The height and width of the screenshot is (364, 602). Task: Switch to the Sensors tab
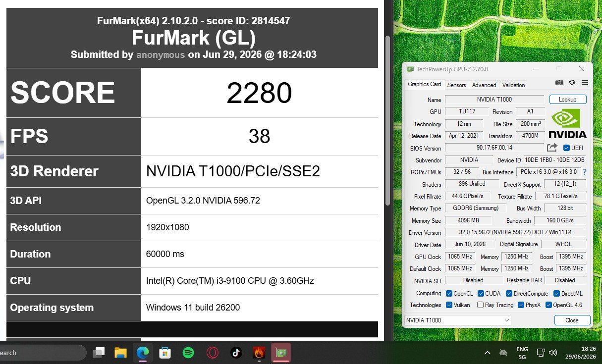(456, 85)
